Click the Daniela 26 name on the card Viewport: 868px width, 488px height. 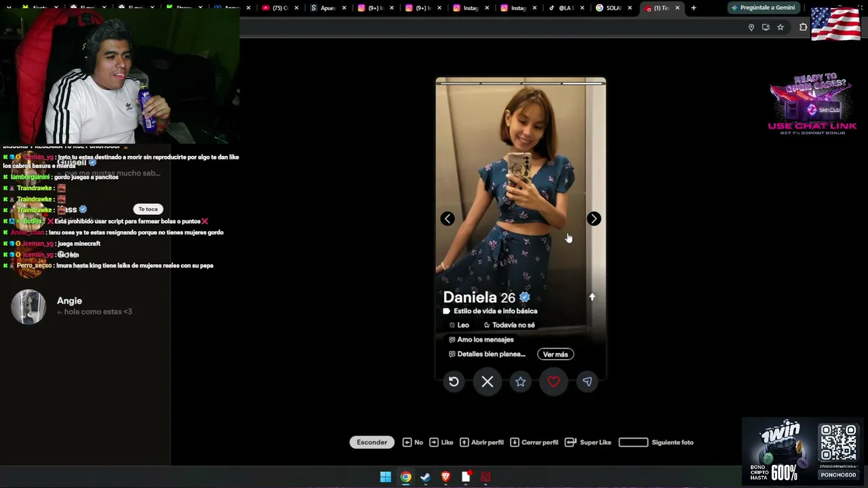tap(479, 298)
